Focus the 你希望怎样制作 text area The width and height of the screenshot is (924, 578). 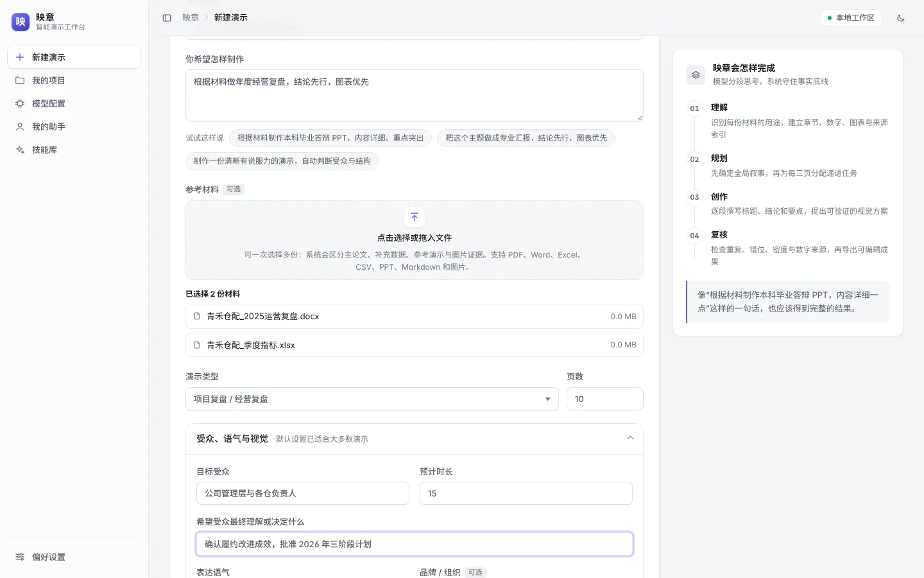pyautogui.click(x=415, y=95)
